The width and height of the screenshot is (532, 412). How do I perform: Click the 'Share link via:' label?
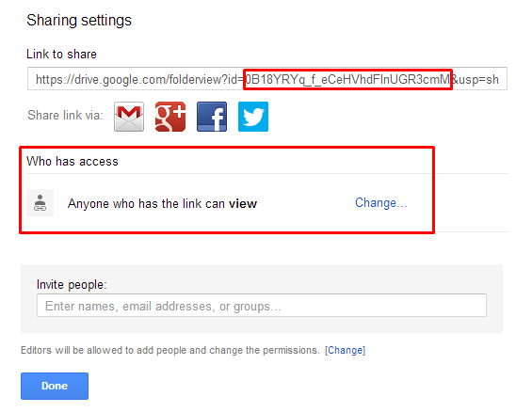coord(65,115)
